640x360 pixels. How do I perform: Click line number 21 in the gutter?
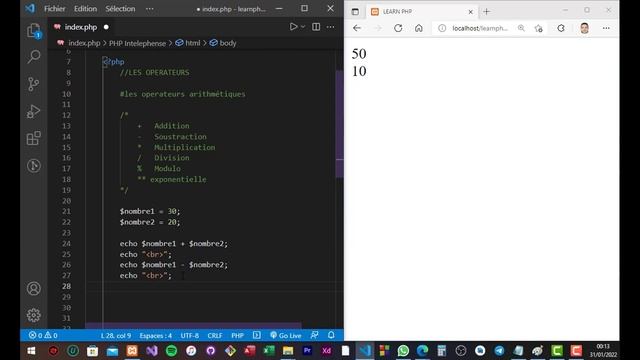[67, 211]
